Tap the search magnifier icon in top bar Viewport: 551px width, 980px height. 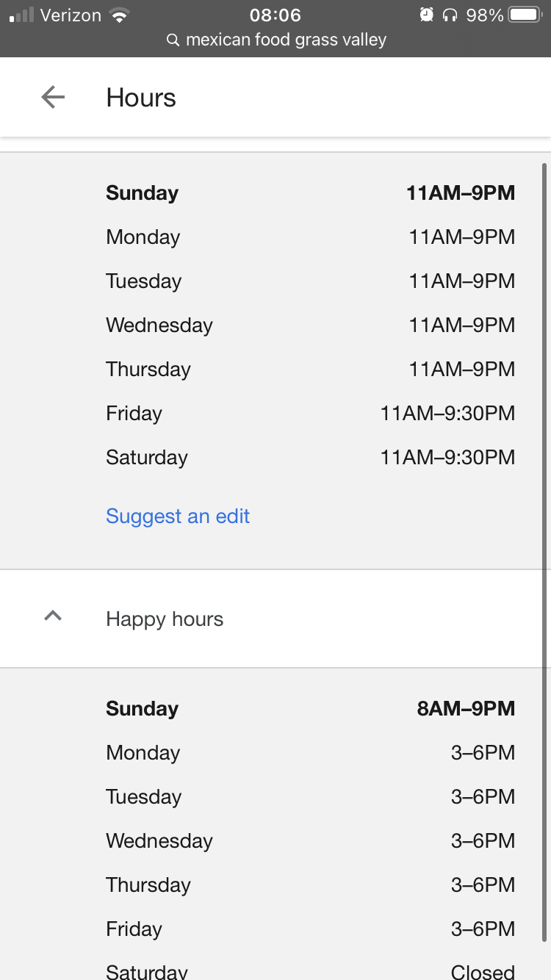click(173, 40)
